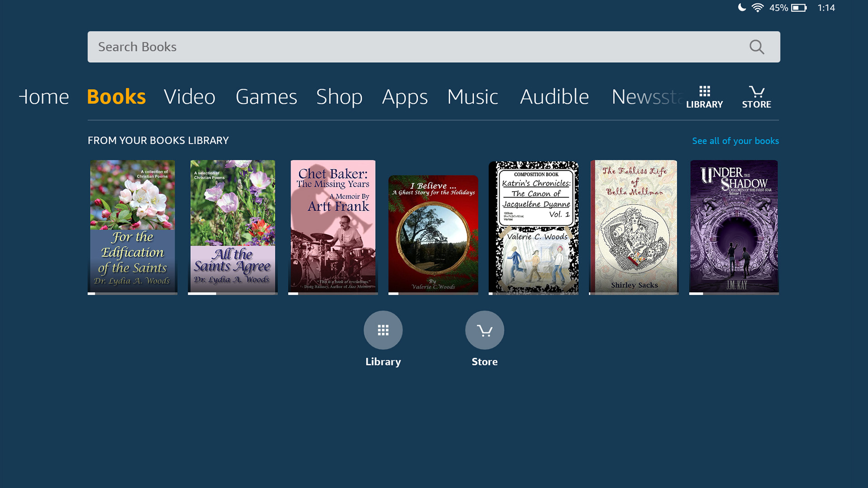This screenshot has height=488, width=868.
Task: Tap the 45% battery percentage
Action: tap(778, 8)
